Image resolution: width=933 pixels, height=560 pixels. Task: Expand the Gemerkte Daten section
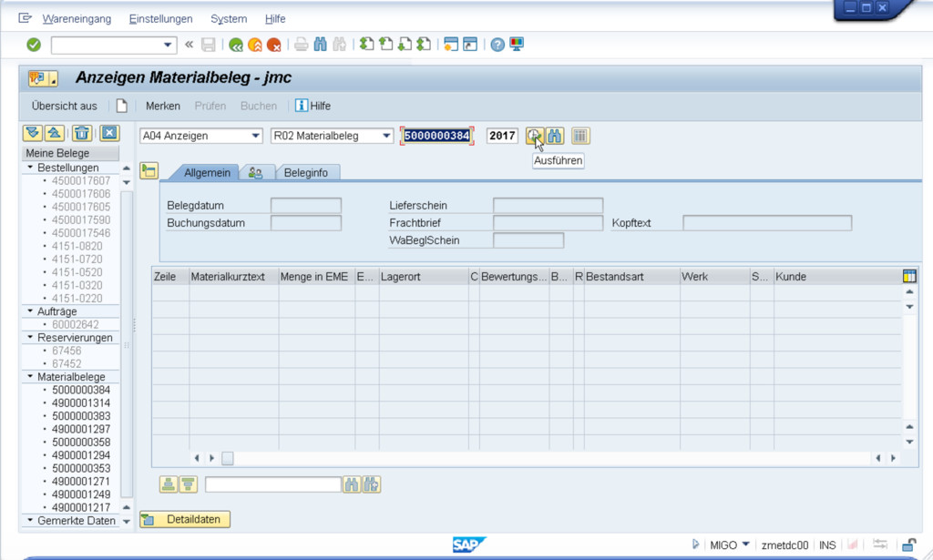coord(30,521)
